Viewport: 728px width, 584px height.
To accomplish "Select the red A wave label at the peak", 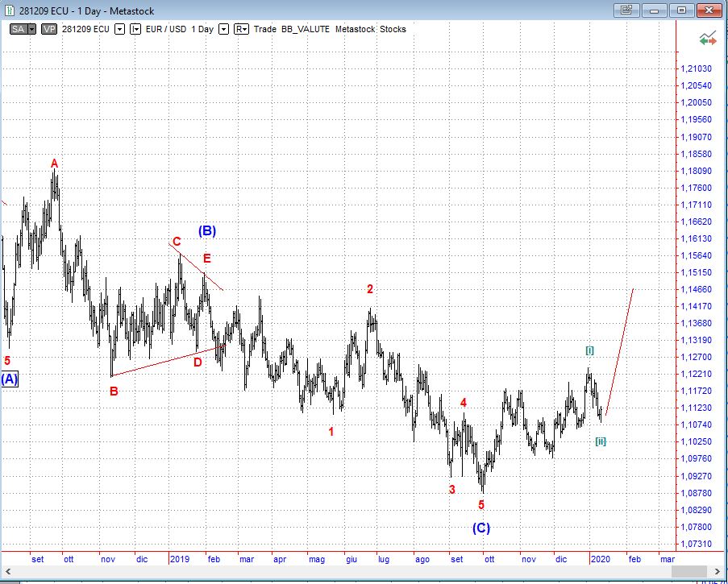I will pyautogui.click(x=54, y=164).
